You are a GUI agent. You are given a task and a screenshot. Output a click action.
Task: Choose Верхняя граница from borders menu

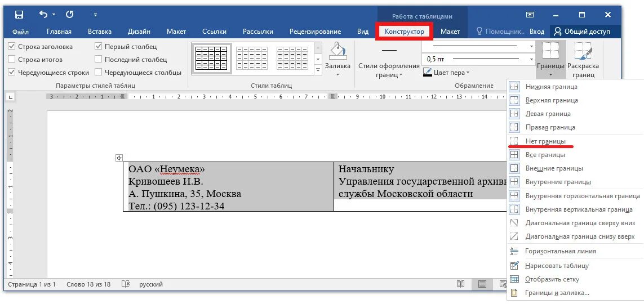[x=575, y=100]
